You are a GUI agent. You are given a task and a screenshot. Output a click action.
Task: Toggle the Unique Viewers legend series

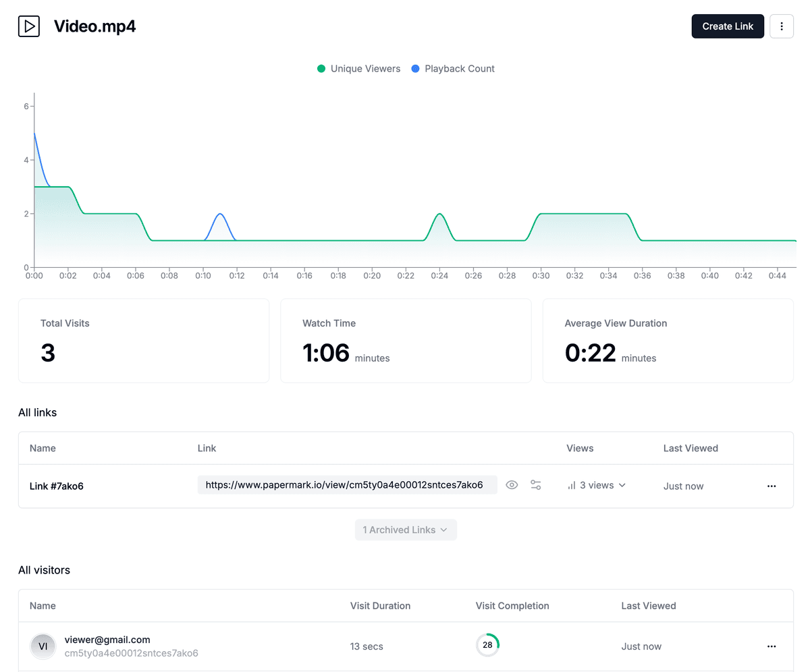(x=358, y=69)
